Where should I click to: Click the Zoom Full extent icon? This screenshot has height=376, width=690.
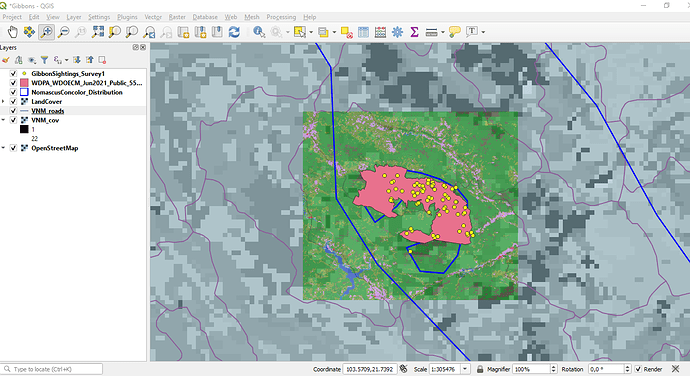[x=98, y=32]
